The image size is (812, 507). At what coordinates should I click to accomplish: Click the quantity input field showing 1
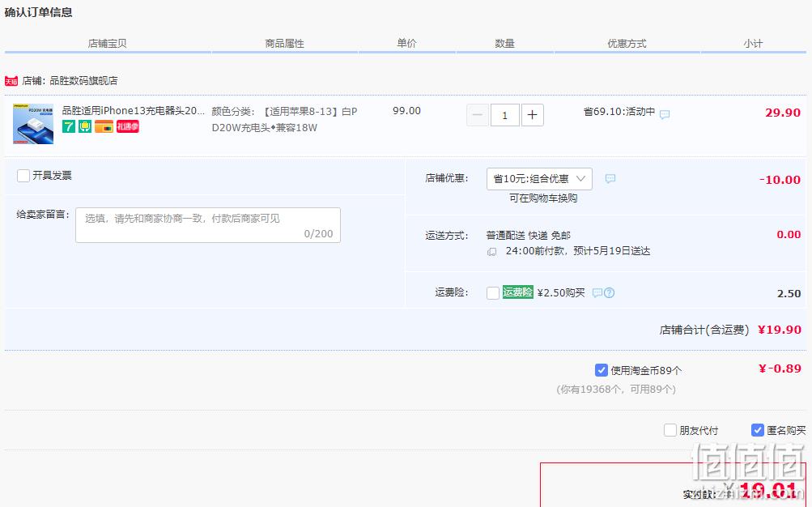coord(505,115)
